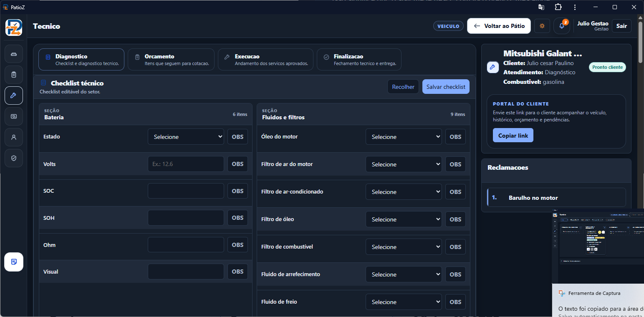The height and width of the screenshot is (317, 644).
Task: Open the camera/photo sidebar section
Action: (14, 116)
